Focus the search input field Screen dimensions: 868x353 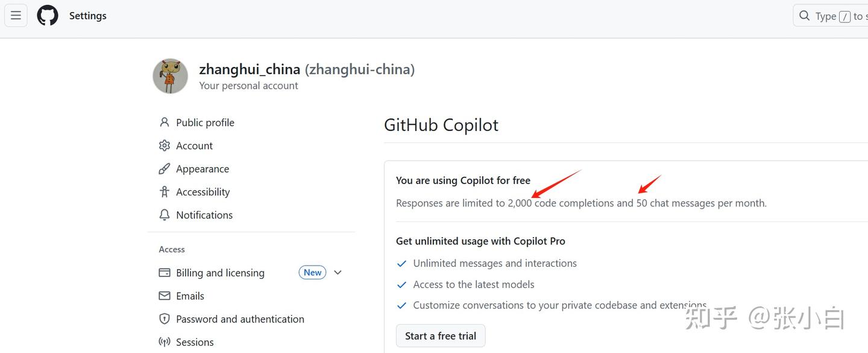coord(835,16)
